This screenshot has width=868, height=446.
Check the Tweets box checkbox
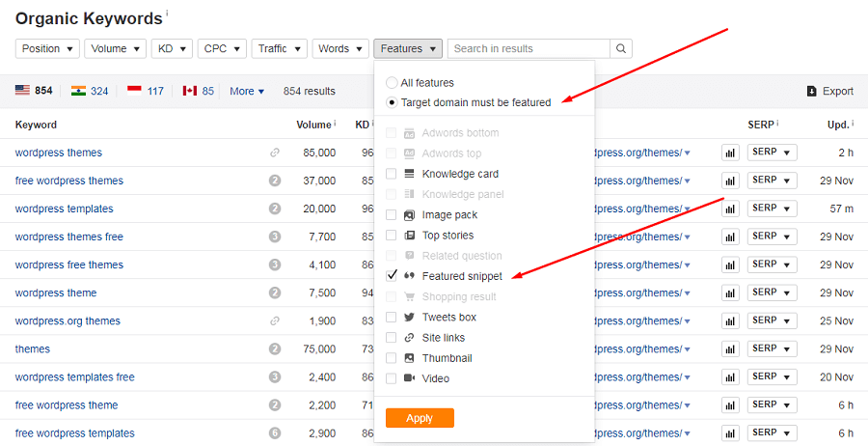(391, 317)
